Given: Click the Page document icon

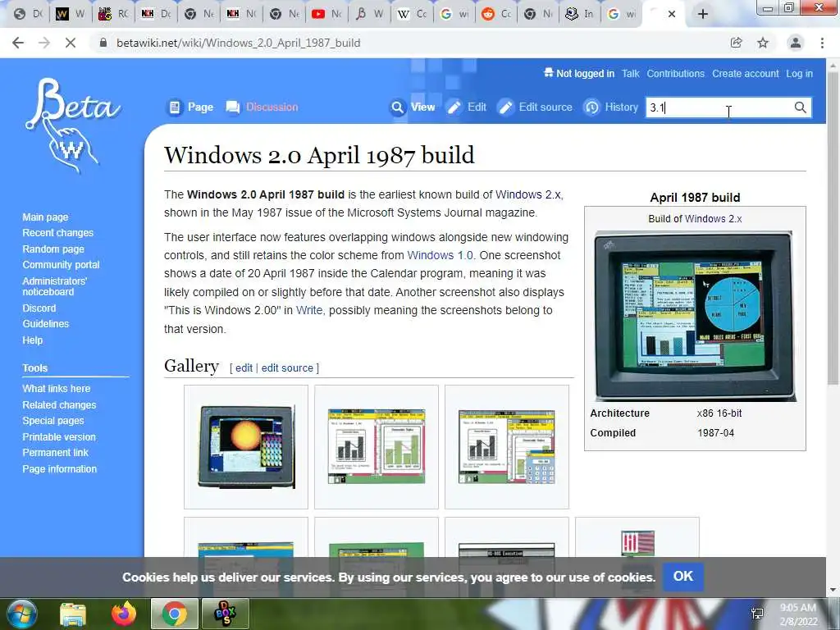Looking at the screenshot, I should 175,107.
